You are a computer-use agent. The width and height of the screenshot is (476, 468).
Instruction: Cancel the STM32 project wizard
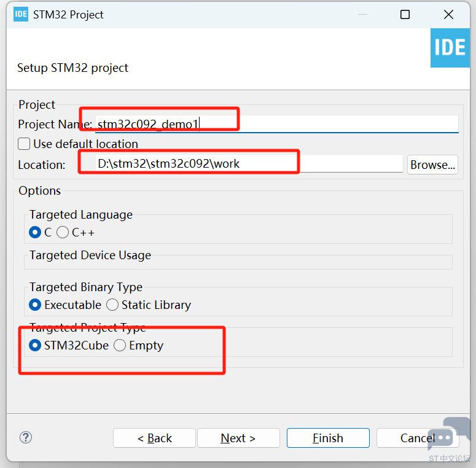click(x=418, y=438)
